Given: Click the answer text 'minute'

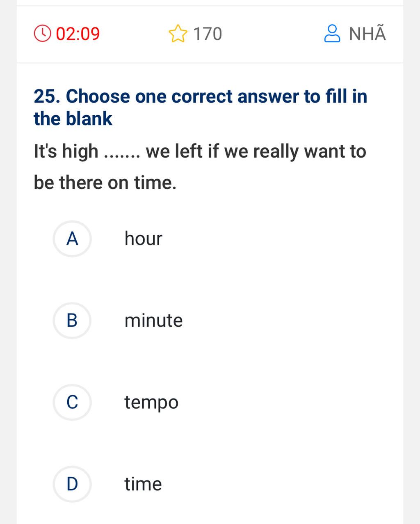Looking at the screenshot, I should pyautogui.click(x=153, y=320).
